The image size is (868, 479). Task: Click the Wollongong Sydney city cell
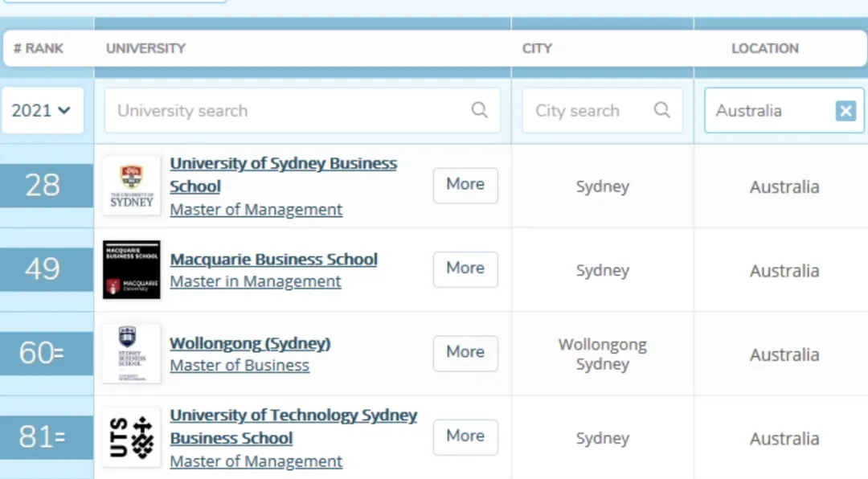[602, 354]
